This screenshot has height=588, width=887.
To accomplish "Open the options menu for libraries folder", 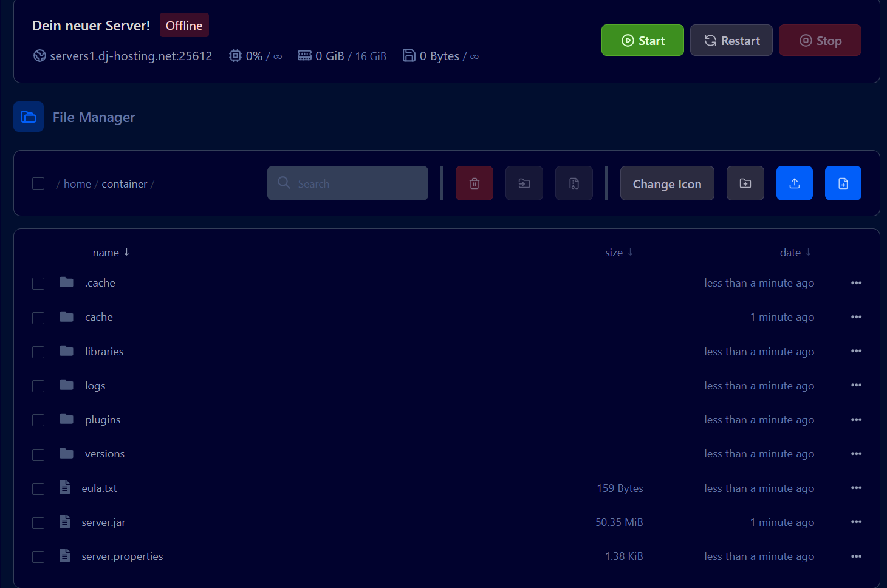I will point(856,351).
